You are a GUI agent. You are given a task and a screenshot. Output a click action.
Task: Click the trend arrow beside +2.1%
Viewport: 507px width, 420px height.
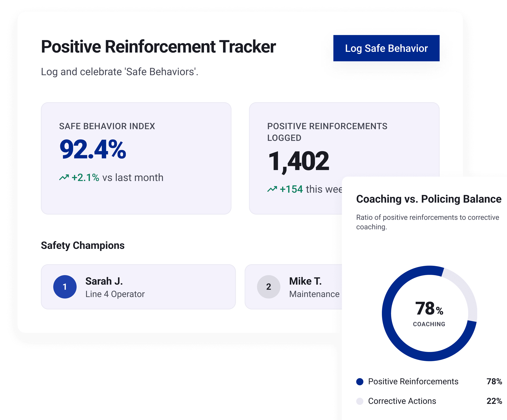[x=64, y=178]
